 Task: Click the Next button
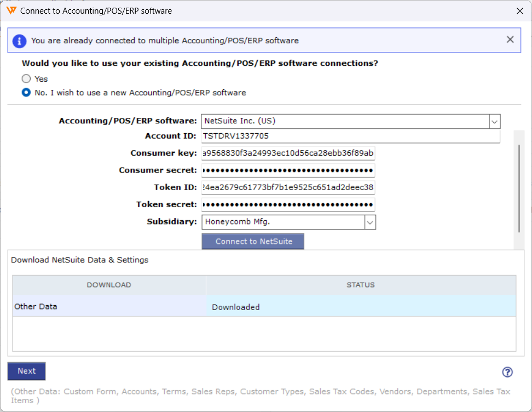point(26,371)
